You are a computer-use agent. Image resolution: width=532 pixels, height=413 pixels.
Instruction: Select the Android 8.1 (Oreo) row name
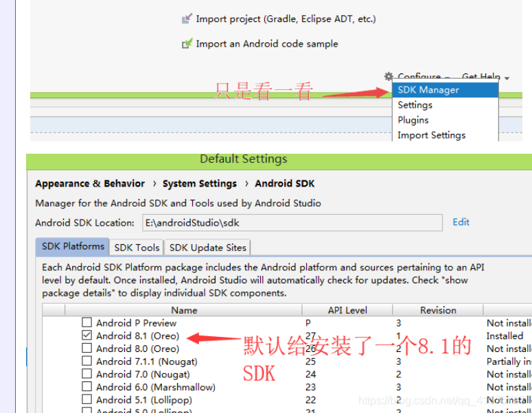point(138,335)
